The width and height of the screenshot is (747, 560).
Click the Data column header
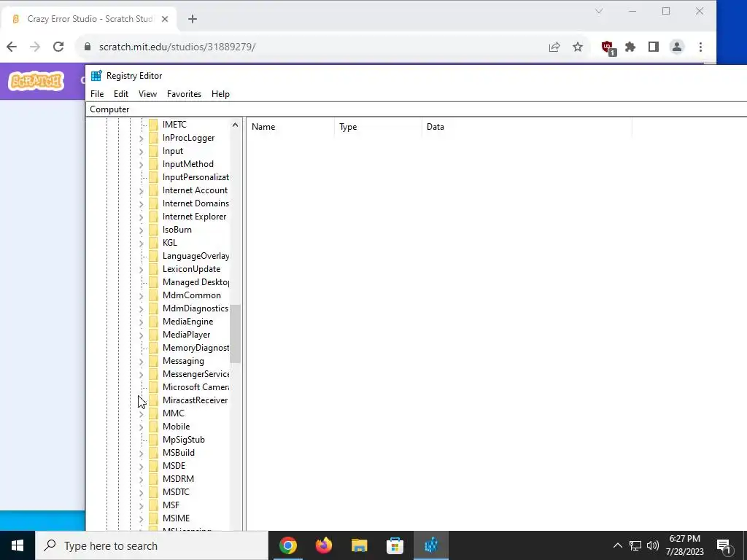(527, 127)
